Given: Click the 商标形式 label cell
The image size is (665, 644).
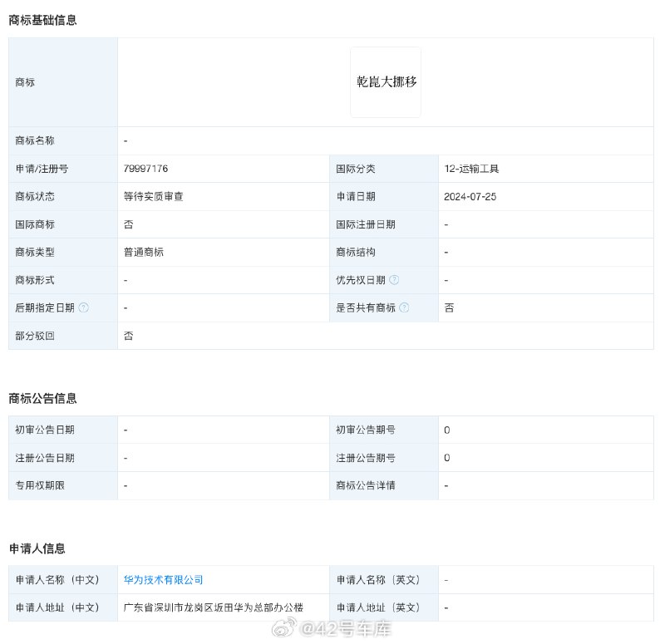Looking at the screenshot, I should click(x=63, y=280).
